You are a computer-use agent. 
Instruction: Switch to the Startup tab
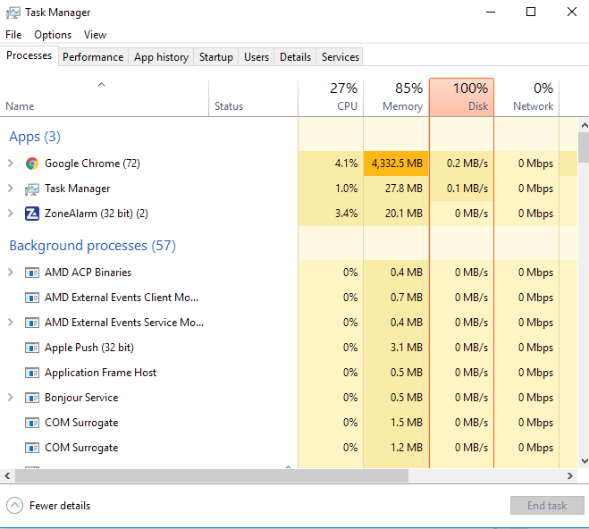(216, 57)
